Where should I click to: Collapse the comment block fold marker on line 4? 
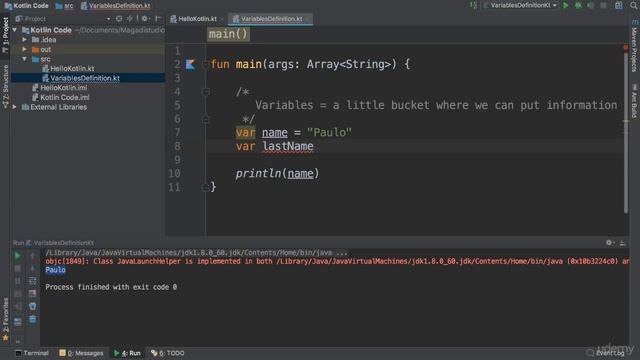(x=206, y=92)
